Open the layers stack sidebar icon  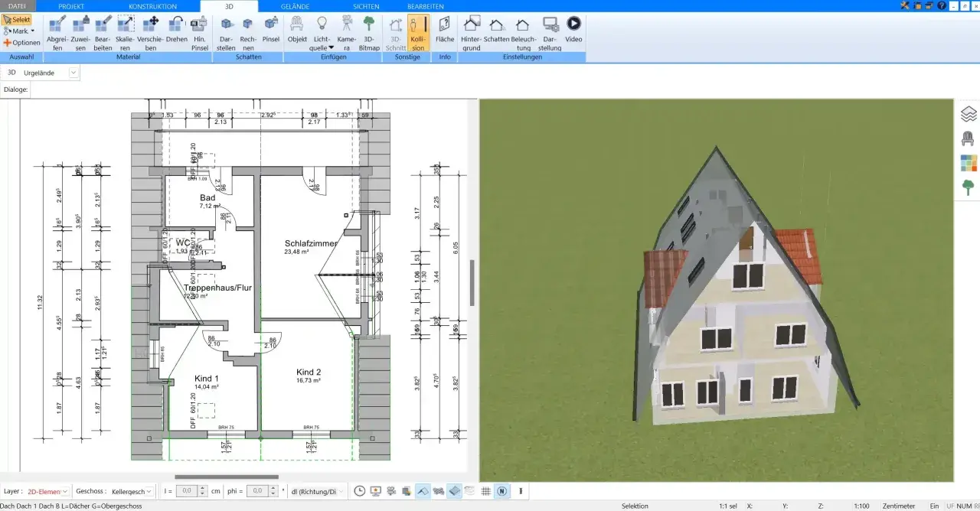[x=969, y=114]
